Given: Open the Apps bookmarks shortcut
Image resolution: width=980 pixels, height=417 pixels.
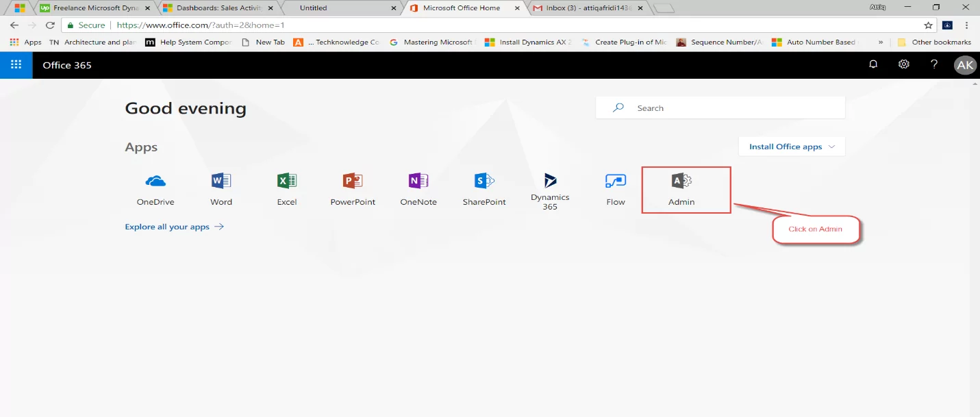Looking at the screenshot, I should [x=26, y=42].
